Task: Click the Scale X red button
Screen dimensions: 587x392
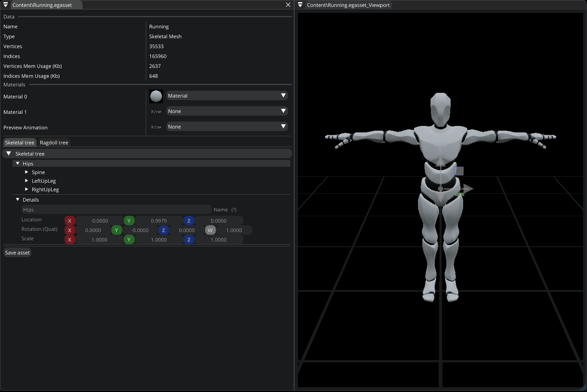Action: [x=70, y=239]
